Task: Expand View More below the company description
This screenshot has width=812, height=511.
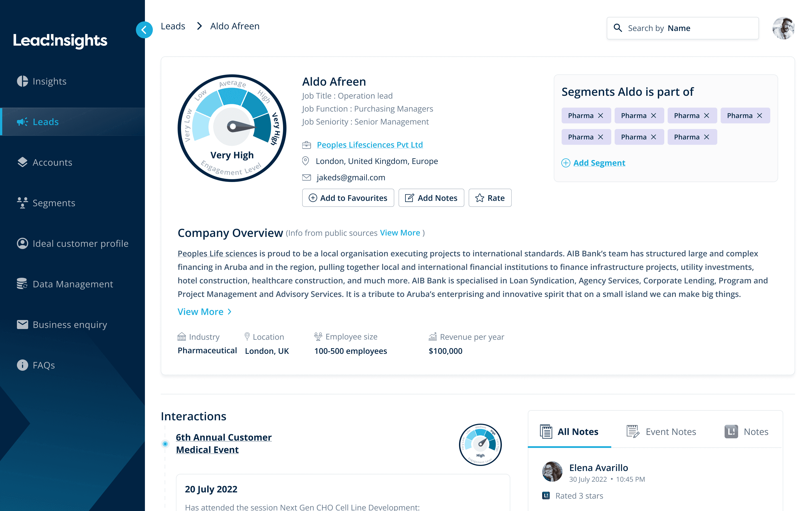Action: [x=204, y=312]
